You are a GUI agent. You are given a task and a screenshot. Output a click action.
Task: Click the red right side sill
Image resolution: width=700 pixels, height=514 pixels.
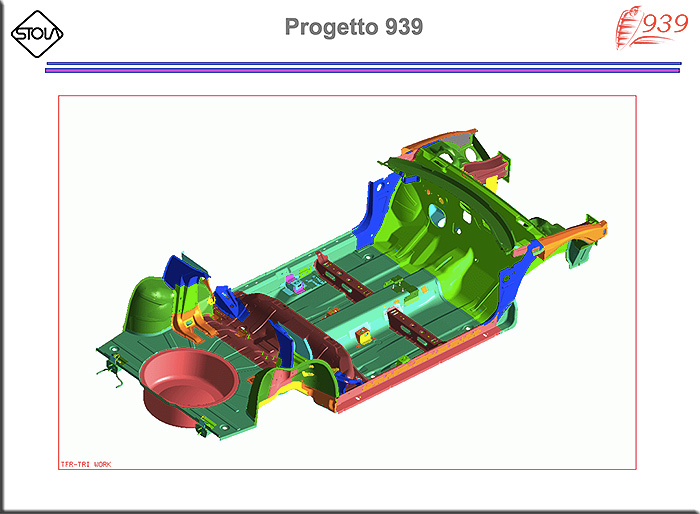(x=417, y=364)
